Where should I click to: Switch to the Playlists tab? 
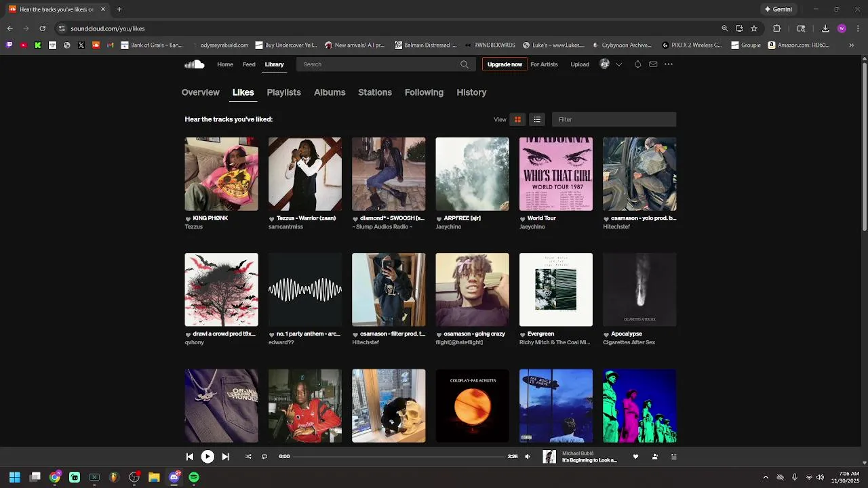(x=283, y=92)
